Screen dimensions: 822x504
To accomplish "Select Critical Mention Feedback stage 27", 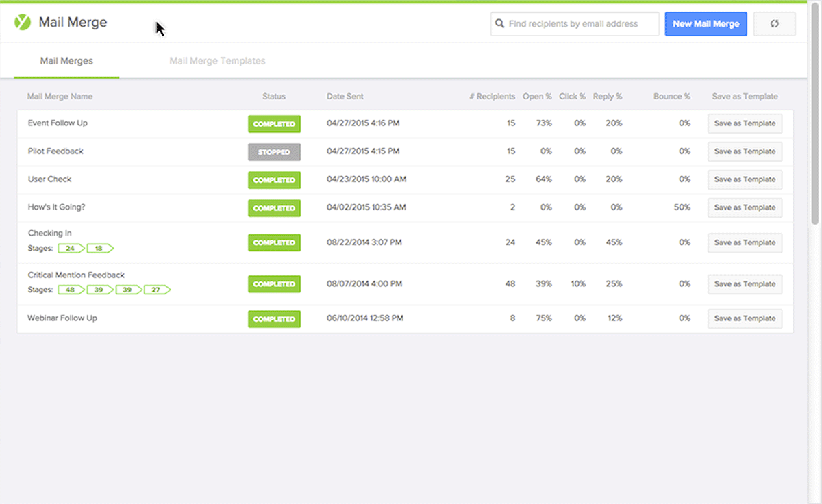I will pos(157,290).
